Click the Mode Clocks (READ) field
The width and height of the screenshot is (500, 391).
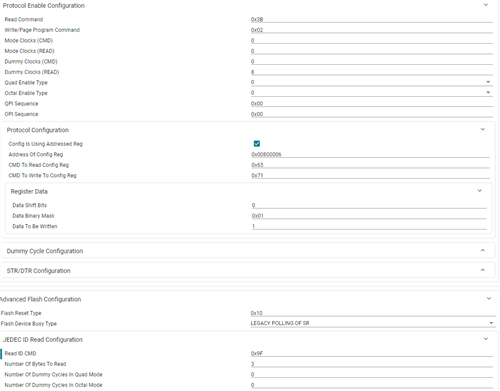tap(371, 51)
